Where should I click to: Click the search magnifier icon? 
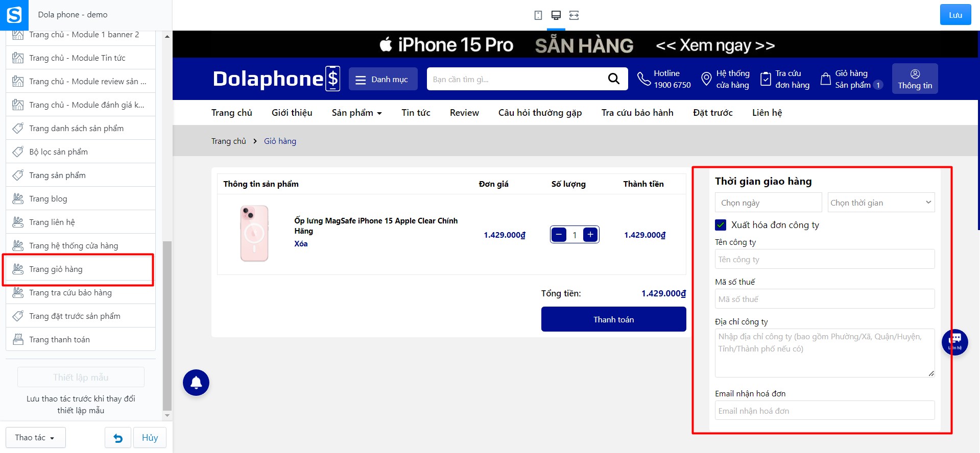pyautogui.click(x=614, y=79)
